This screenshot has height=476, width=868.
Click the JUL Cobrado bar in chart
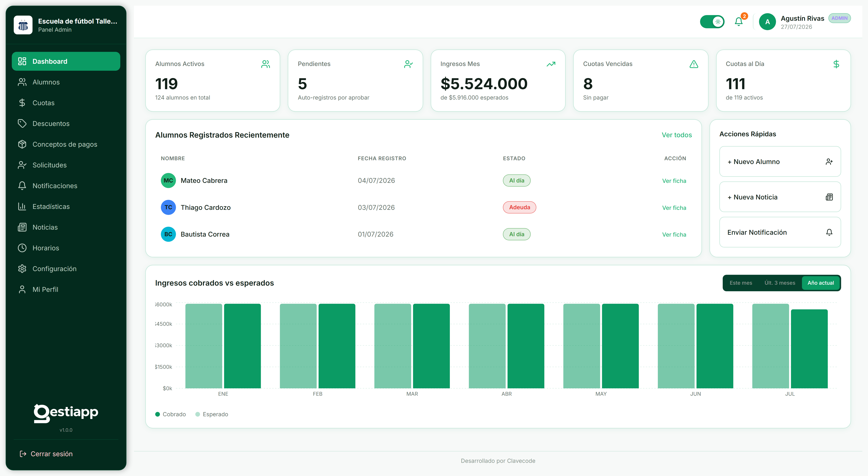click(809, 349)
